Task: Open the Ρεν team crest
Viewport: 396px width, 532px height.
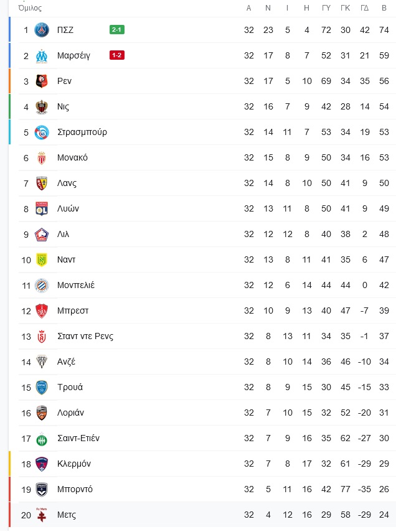Action: 42,81
